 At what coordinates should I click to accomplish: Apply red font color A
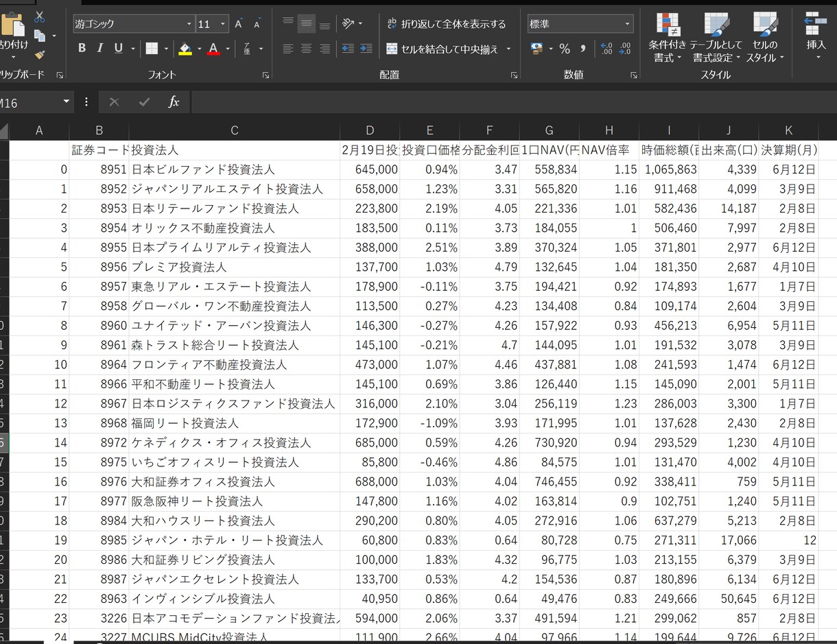point(213,49)
